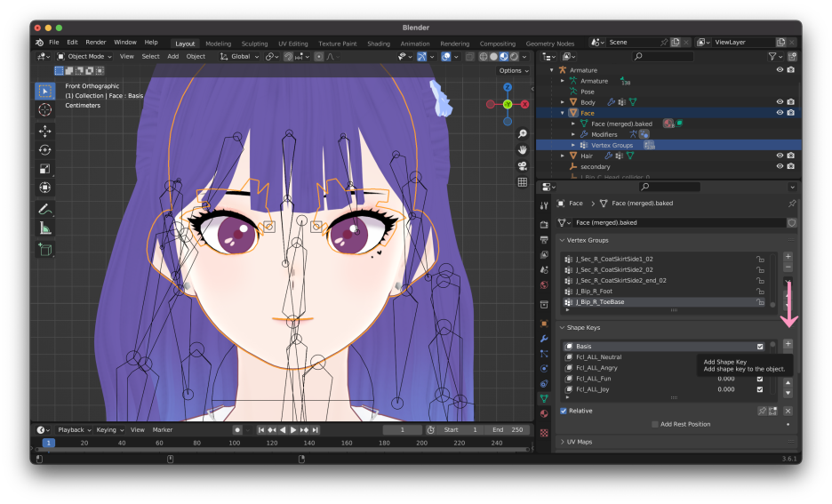Open the Playback dropdown in timeline

tap(75, 429)
